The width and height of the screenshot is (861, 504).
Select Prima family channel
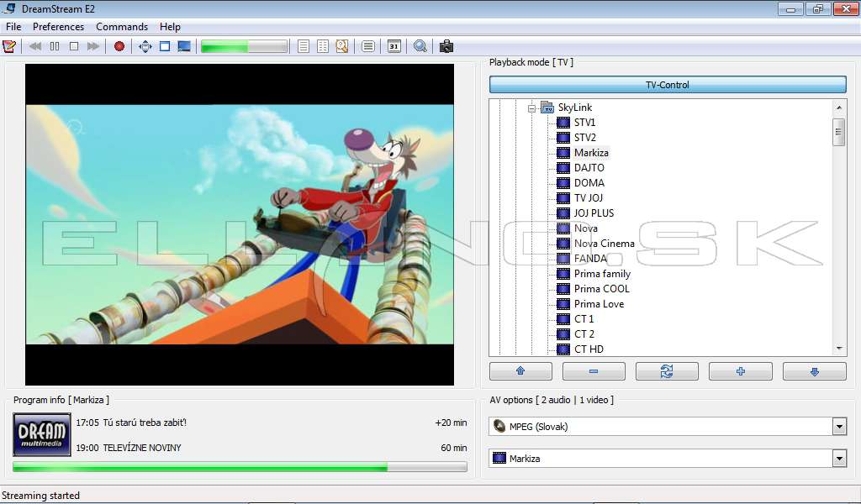[602, 274]
